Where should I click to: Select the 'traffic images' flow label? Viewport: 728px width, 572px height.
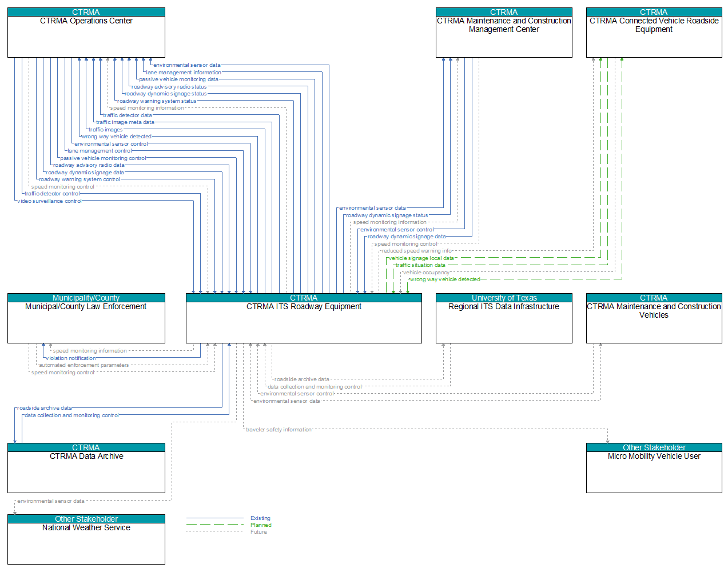(106, 130)
